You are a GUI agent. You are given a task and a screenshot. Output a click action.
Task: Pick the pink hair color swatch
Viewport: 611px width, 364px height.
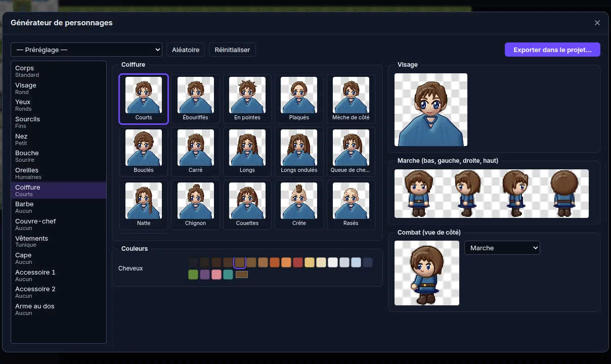click(216, 275)
